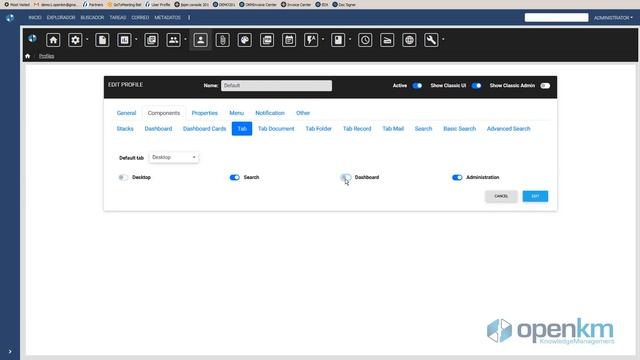Toggle the Active switch
Image resolution: width=640 pixels, height=360 pixels.
tap(417, 86)
